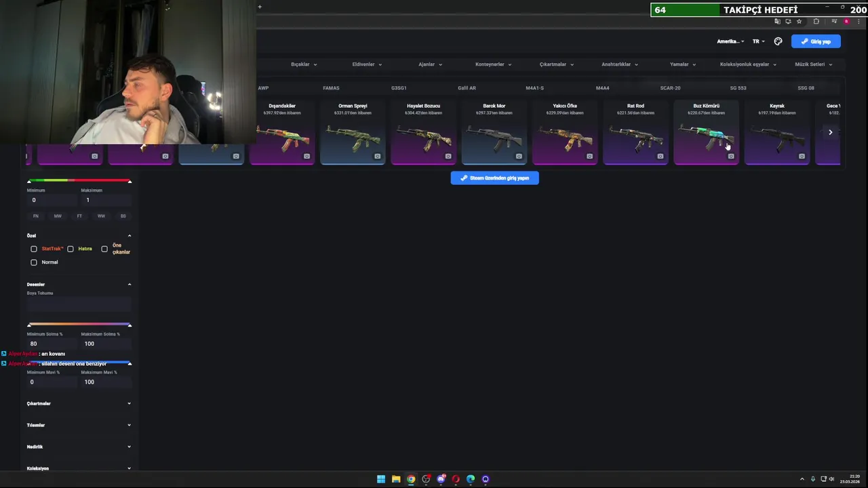Click the float wear range slider
868x488 pixels.
coord(79,181)
